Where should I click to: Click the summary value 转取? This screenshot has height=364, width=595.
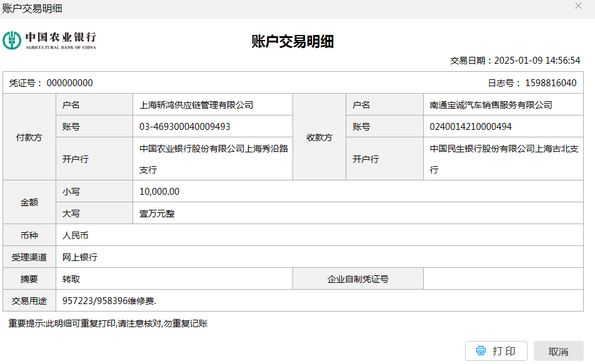click(x=71, y=279)
